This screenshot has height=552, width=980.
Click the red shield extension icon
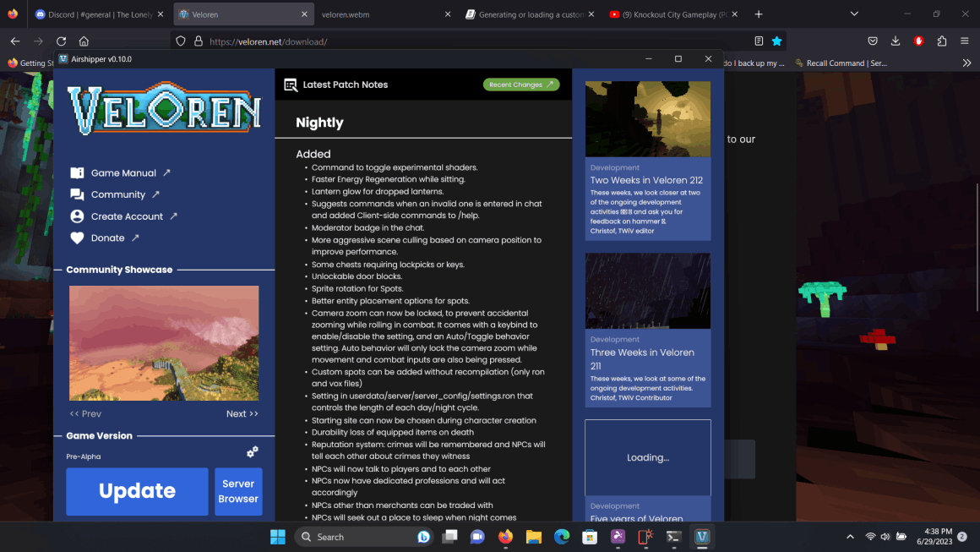pyautogui.click(x=919, y=41)
